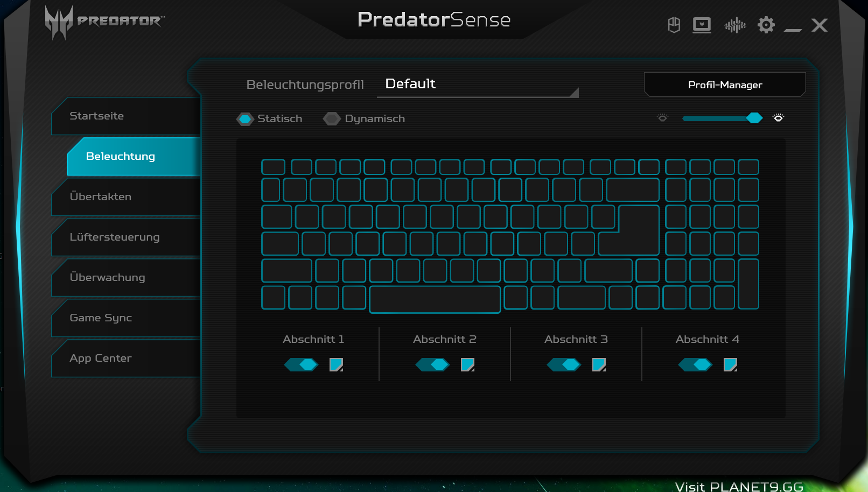Open the sound waveform icon in header
Image resolution: width=868 pixels, height=492 pixels.
pos(735,25)
